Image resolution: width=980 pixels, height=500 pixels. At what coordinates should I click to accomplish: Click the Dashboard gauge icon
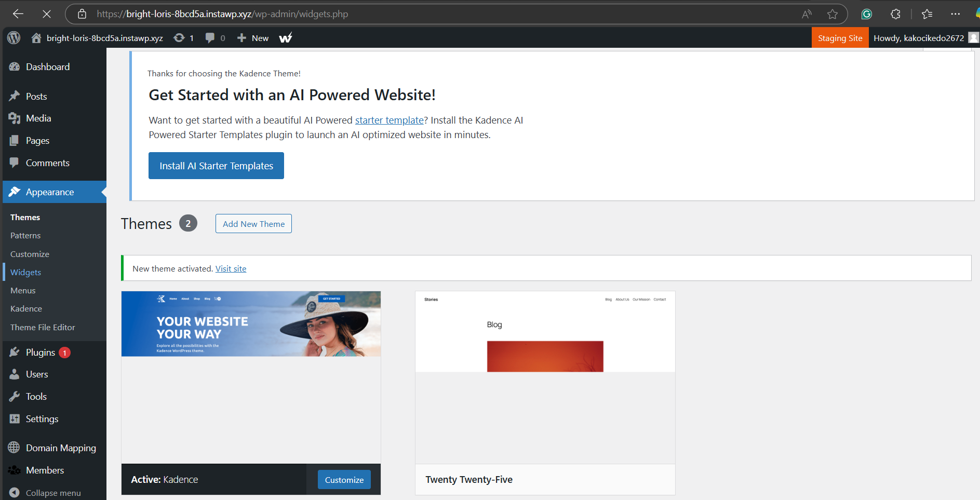pos(15,66)
